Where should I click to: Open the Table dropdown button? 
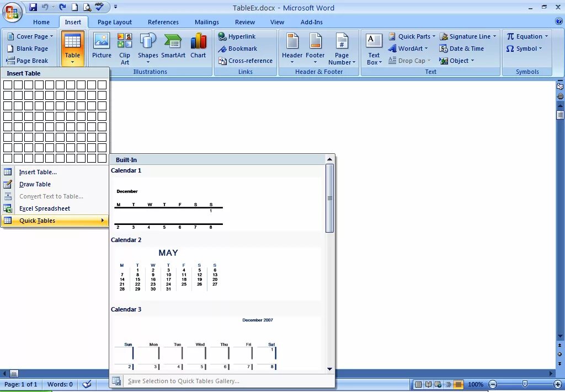coord(72,49)
